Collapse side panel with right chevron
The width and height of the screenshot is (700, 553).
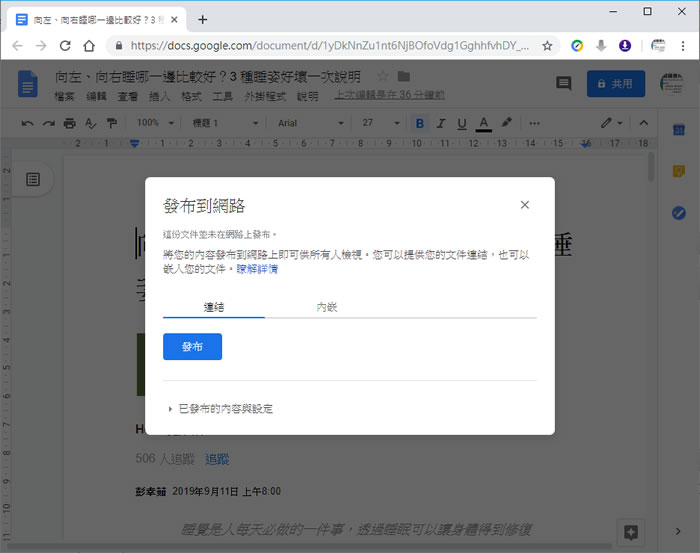(x=678, y=531)
